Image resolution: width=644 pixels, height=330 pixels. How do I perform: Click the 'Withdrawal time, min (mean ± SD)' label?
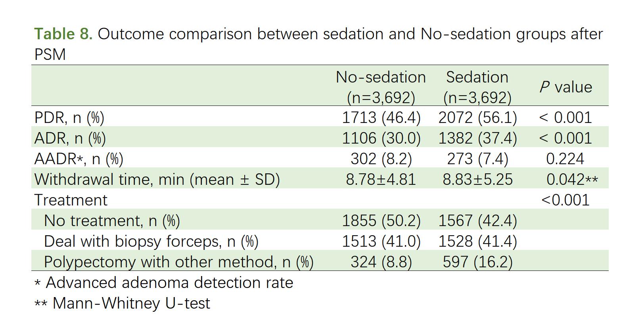[x=157, y=180]
